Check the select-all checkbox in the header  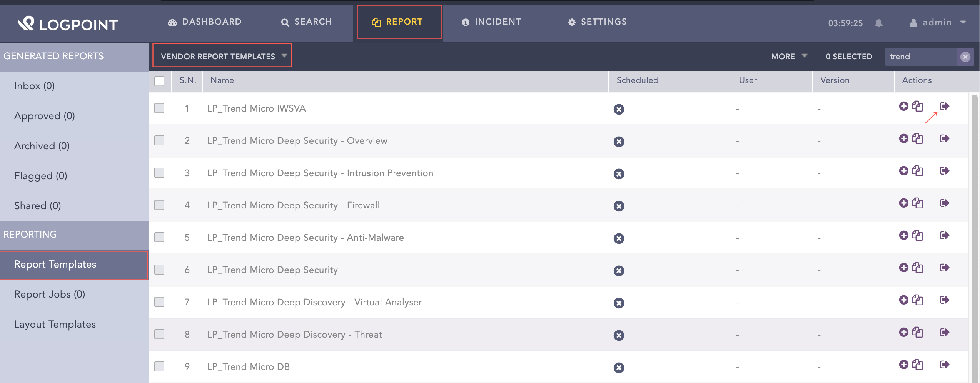tap(159, 81)
